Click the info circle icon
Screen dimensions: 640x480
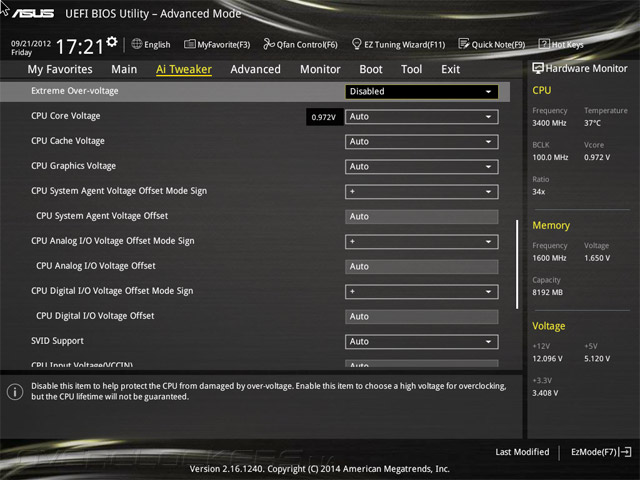[x=15, y=392]
